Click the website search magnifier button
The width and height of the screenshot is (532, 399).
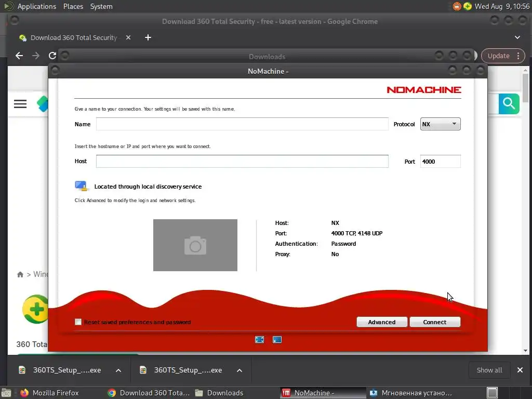(x=509, y=103)
